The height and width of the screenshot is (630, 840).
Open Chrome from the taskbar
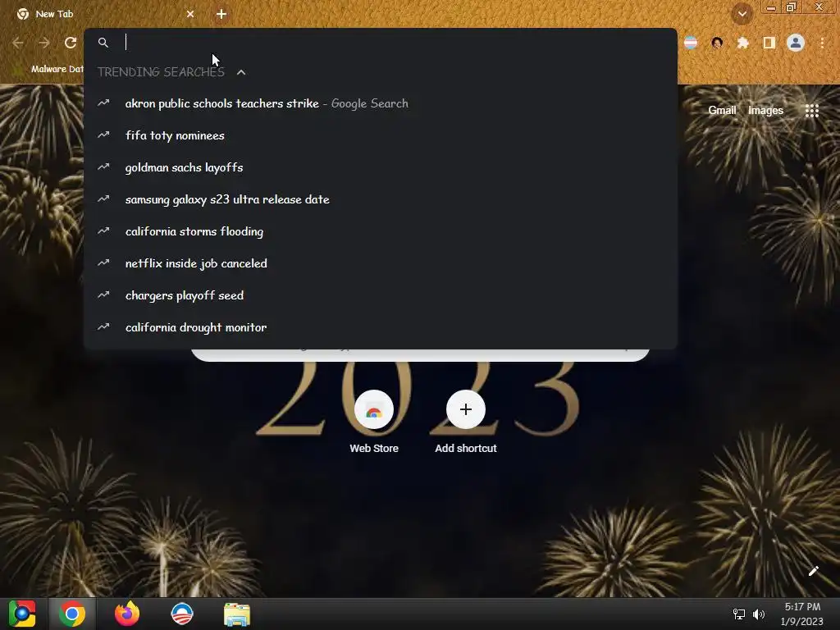tap(72, 614)
